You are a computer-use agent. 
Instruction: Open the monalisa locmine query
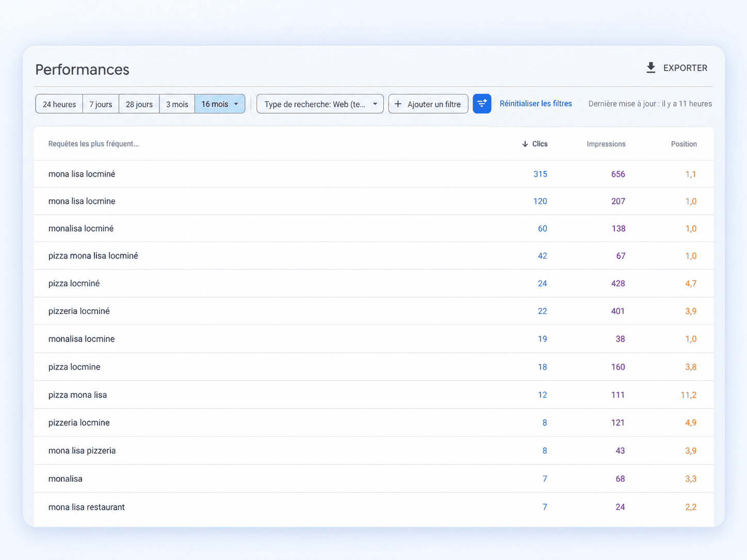click(x=82, y=339)
